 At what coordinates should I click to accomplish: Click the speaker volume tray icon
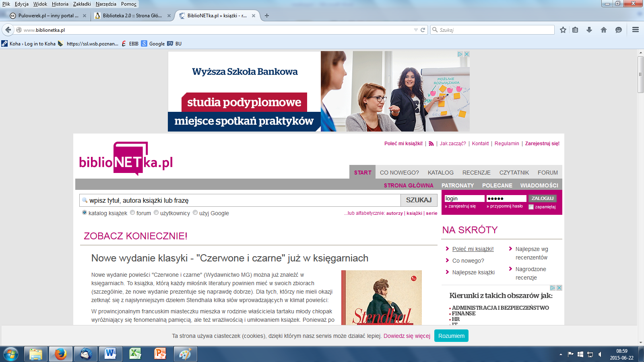pos(600,354)
